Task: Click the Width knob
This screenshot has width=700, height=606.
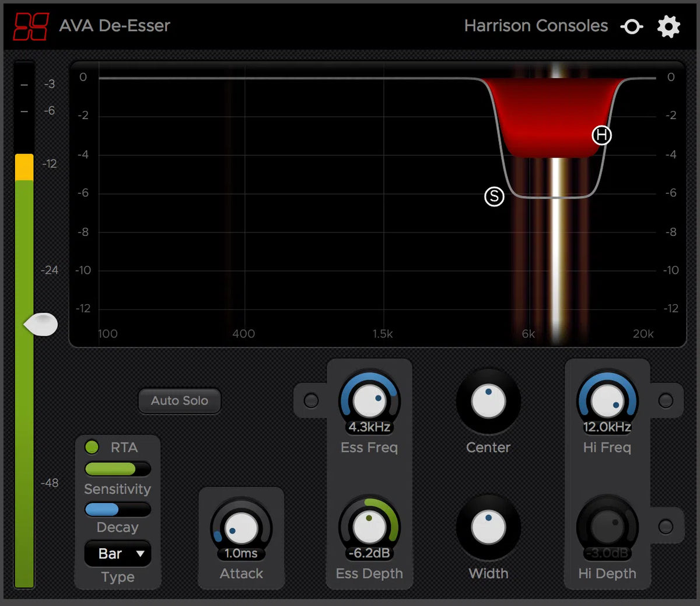Action: [x=488, y=527]
